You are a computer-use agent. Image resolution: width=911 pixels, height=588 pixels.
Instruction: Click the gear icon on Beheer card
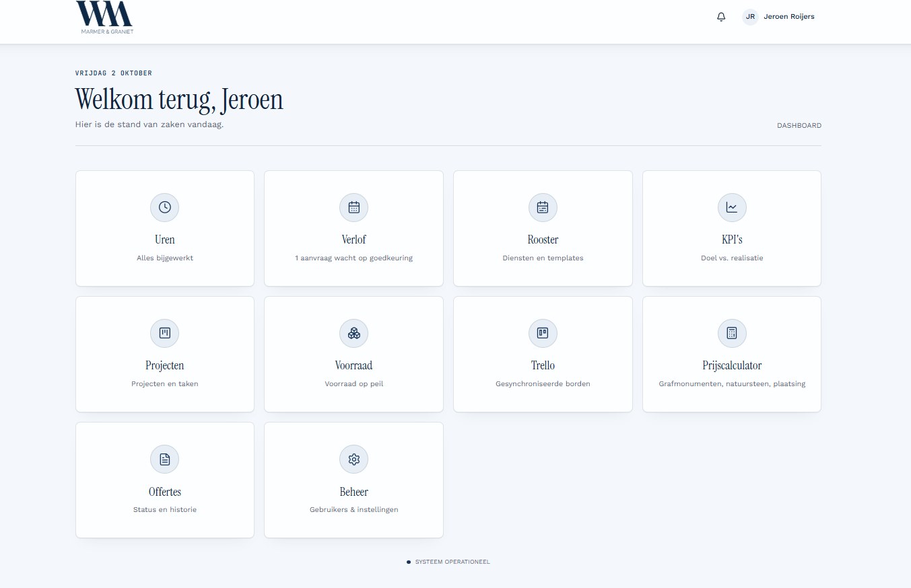tap(354, 459)
